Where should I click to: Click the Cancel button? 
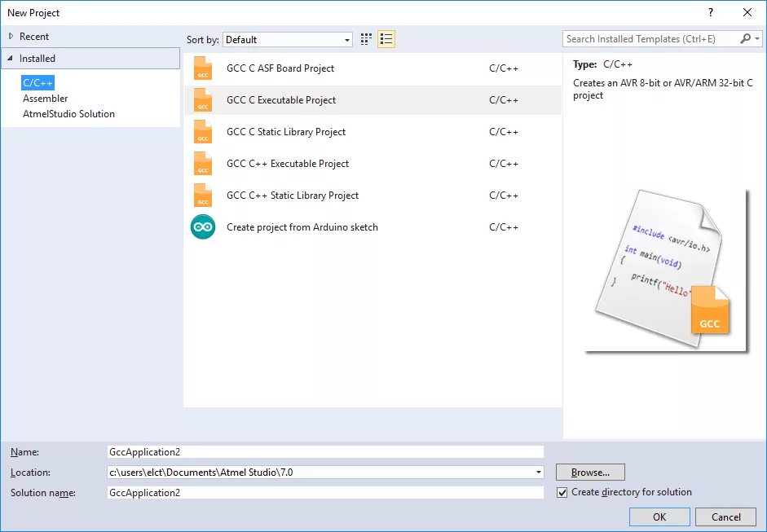tap(726, 517)
